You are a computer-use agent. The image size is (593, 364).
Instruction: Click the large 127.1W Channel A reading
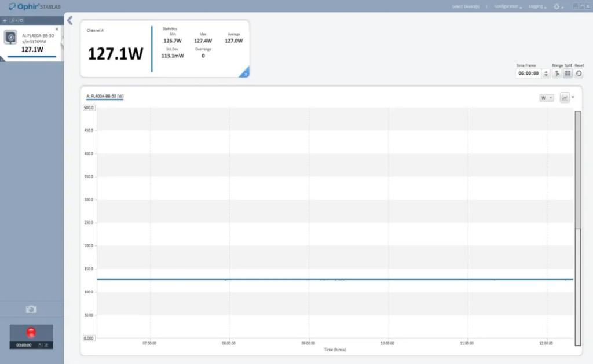coord(116,54)
